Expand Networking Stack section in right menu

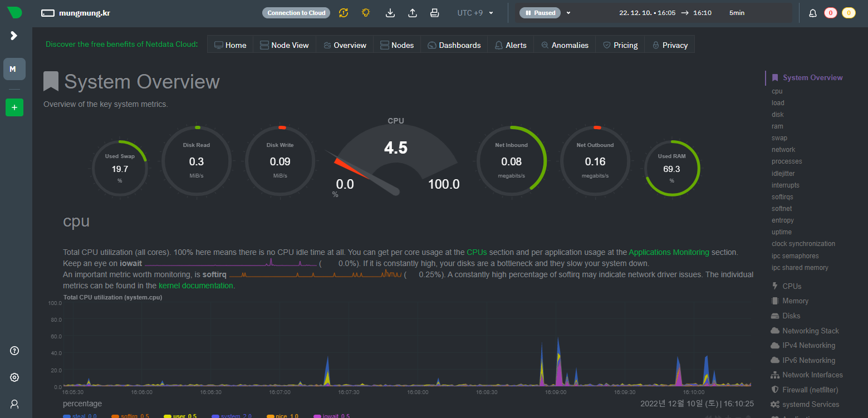click(x=810, y=331)
